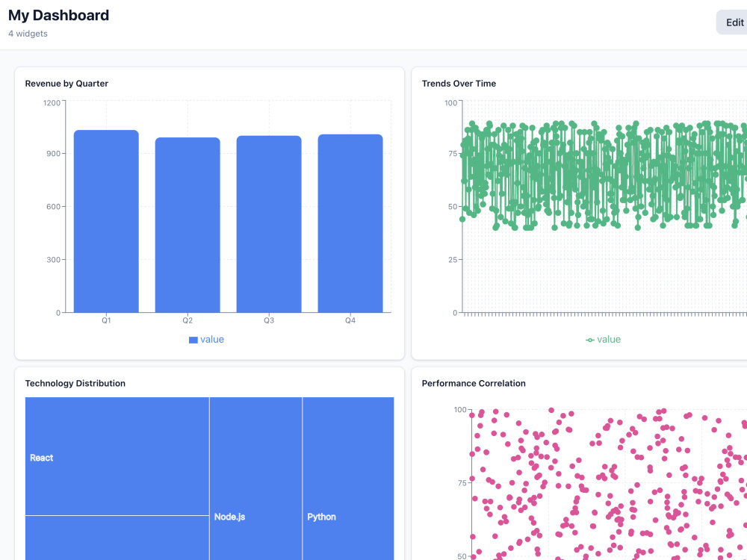Click the Q1 axis label
The height and width of the screenshot is (560, 747).
pos(106,320)
